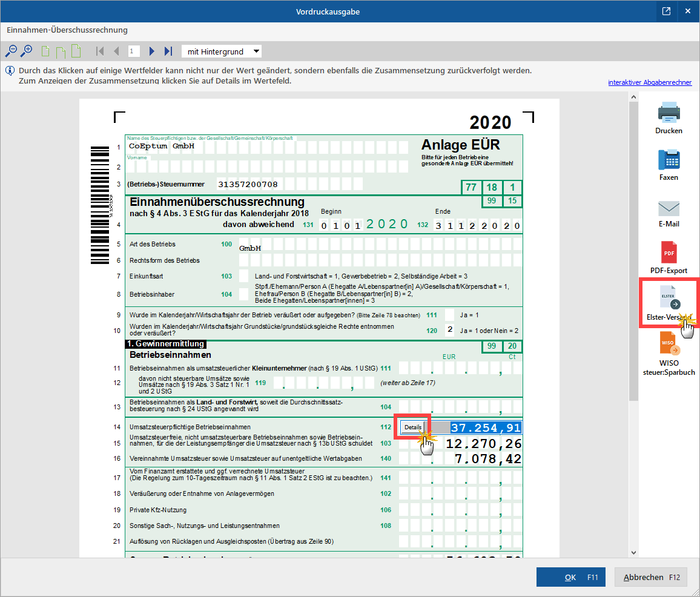Select the middle page layout icon
The height and width of the screenshot is (597, 700).
(61, 52)
